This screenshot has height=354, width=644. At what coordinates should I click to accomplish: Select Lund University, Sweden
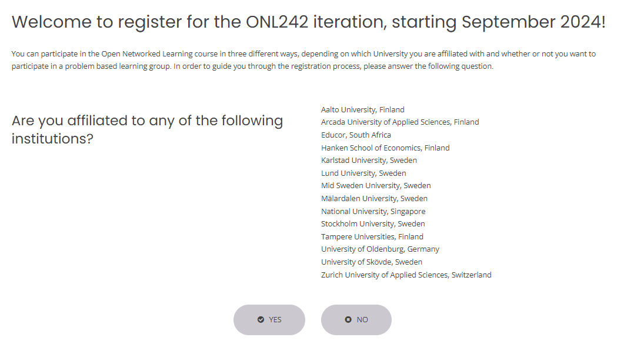click(x=363, y=173)
